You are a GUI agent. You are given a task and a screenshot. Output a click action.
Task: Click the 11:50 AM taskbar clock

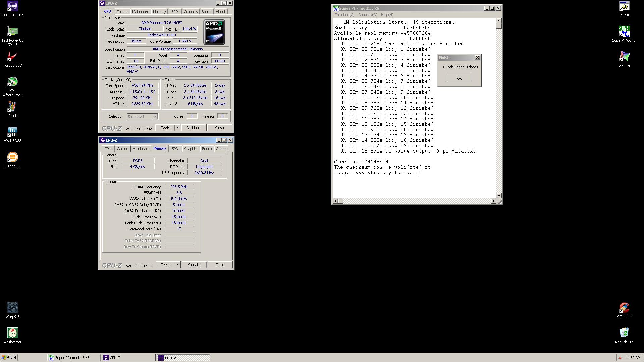tap(633, 358)
